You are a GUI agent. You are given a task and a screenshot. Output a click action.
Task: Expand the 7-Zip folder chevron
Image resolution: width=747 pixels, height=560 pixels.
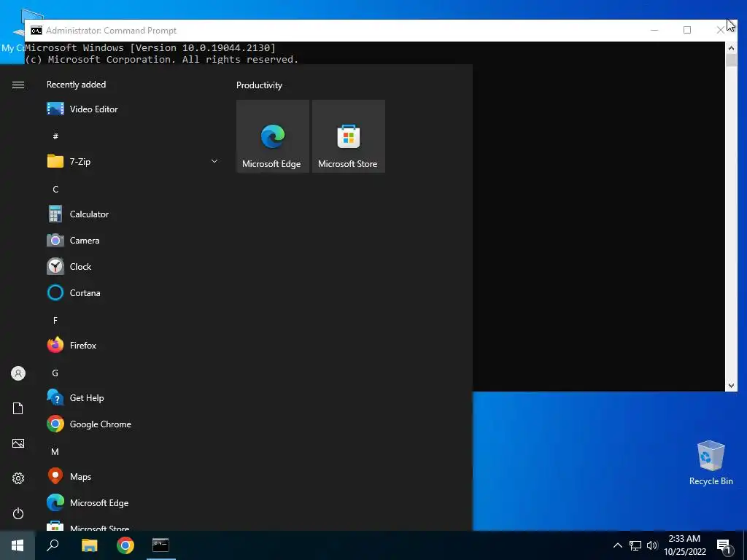click(214, 161)
